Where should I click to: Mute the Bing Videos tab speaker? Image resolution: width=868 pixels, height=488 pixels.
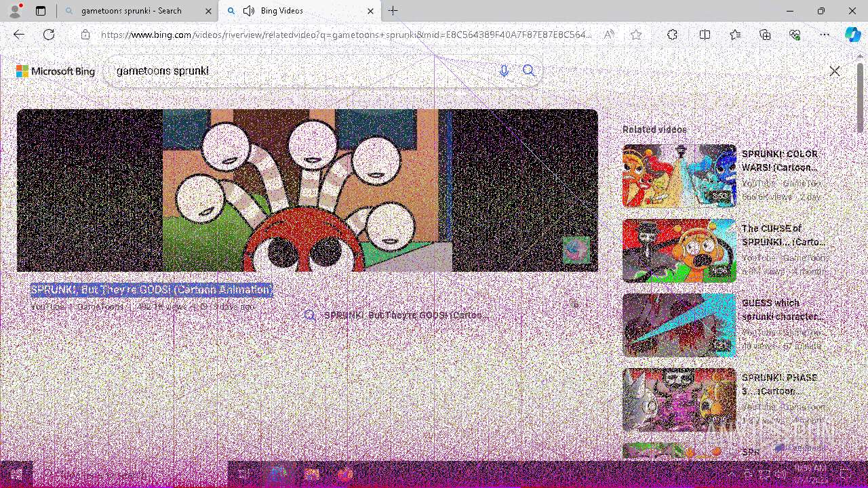pyautogui.click(x=249, y=11)
